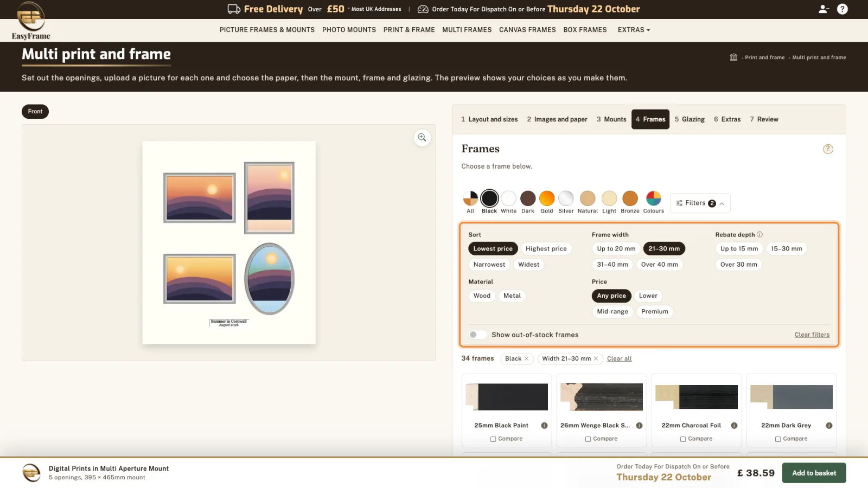Show info for 26mm Wenge Black frame
This screenshot has height=488, width=868.
click(639, 426)
